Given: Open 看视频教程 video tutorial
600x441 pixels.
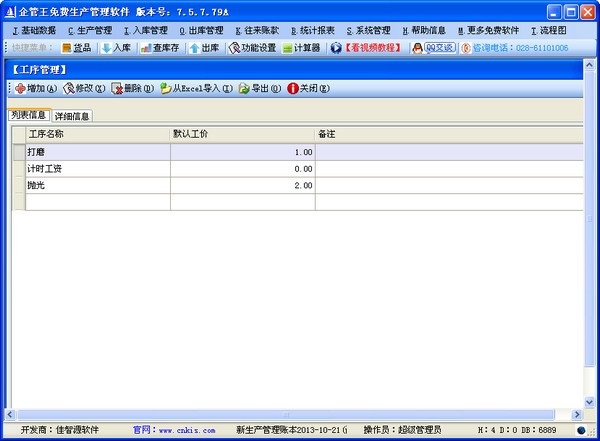Looking at the screenshot, I should pyautogui.click(x=366, y=48).
